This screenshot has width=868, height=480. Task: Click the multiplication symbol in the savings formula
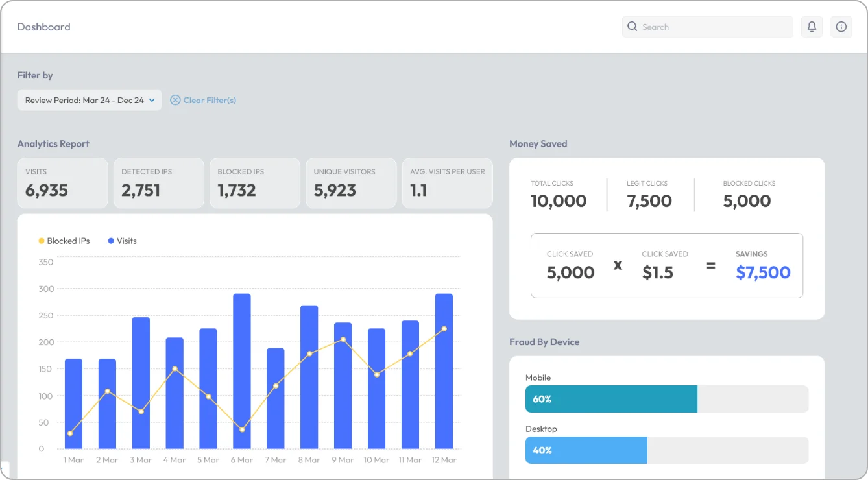(618, 265)
